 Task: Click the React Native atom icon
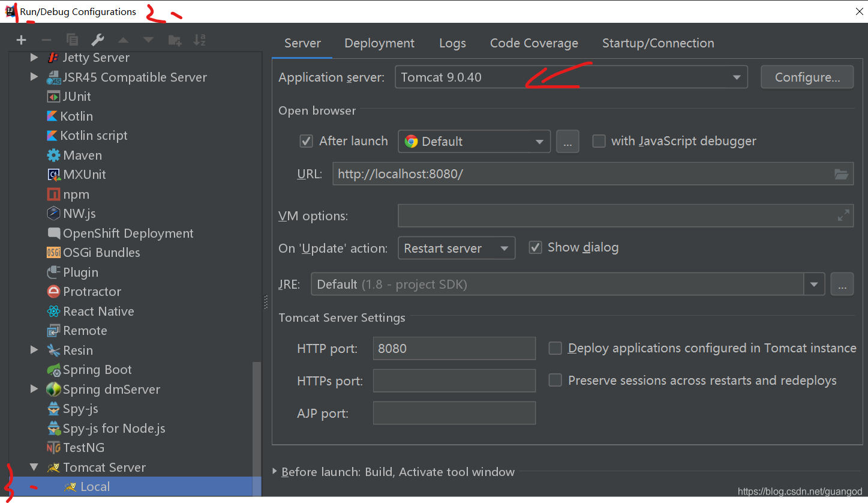pos(53,312)
